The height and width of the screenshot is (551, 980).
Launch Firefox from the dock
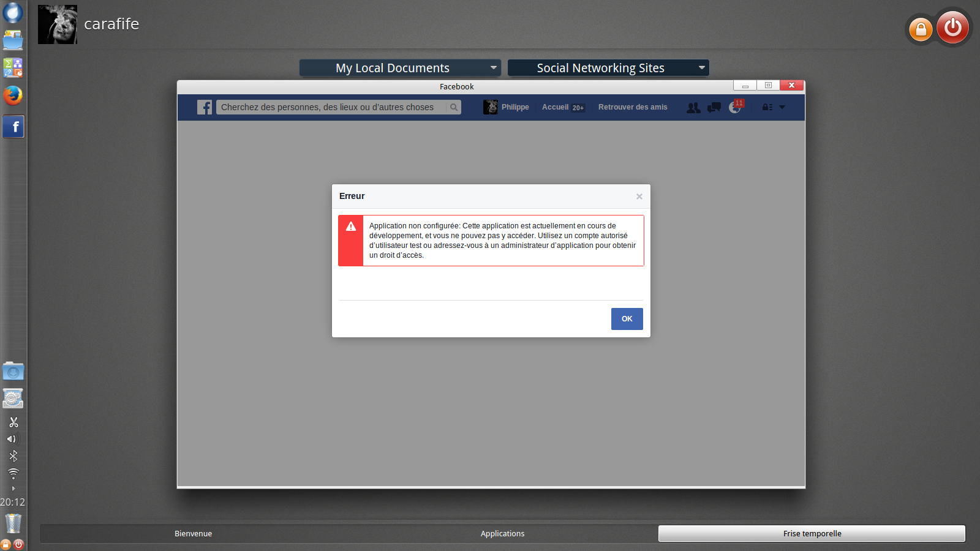(13, 95)
